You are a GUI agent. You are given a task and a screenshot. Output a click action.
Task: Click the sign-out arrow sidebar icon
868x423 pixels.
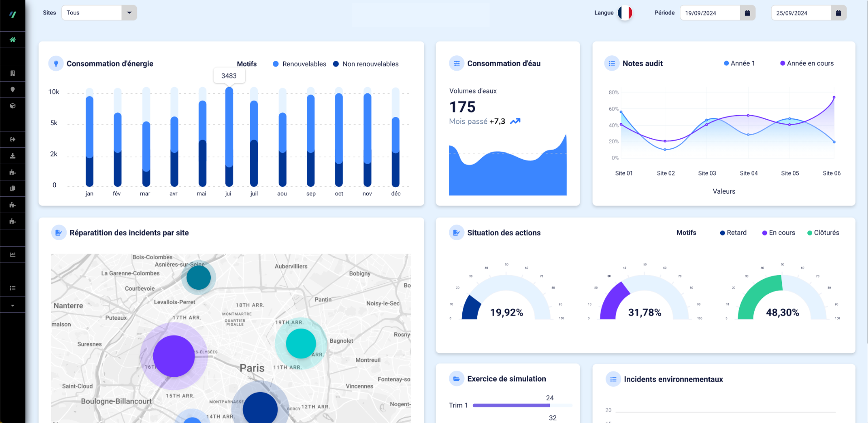13,140
